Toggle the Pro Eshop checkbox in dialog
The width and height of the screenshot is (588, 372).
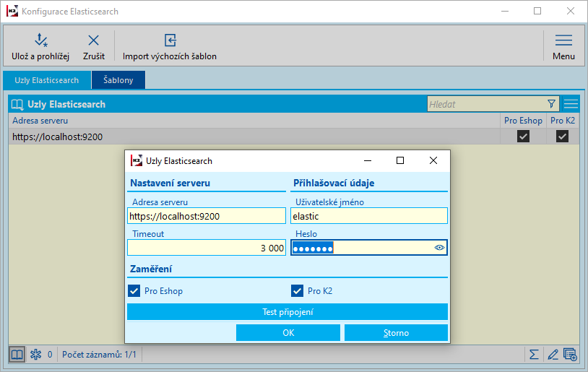pos(134,290)
